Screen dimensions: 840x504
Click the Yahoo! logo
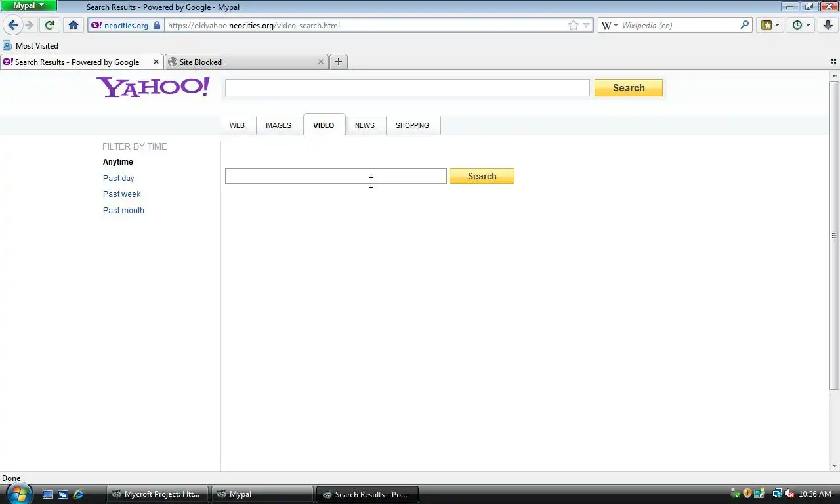pos(153,87)
